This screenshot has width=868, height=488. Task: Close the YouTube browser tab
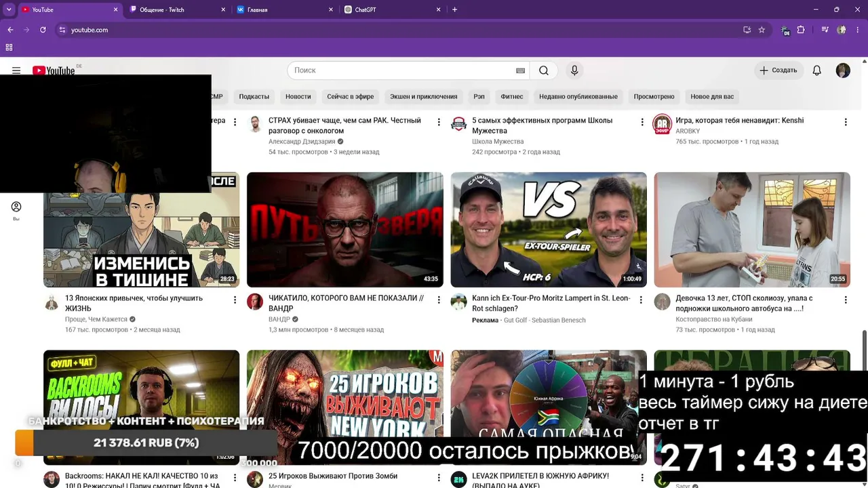tap(115, 9)
